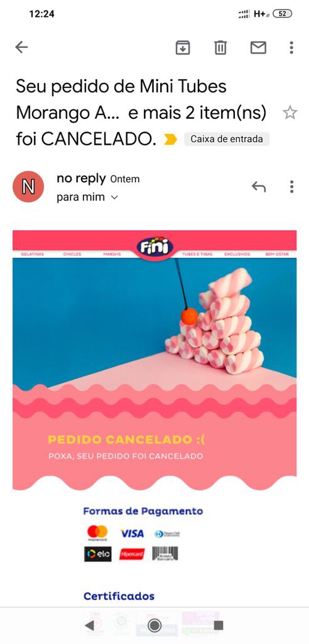
Task: Select the GELATINAS category in the banner
Action: 32,254
